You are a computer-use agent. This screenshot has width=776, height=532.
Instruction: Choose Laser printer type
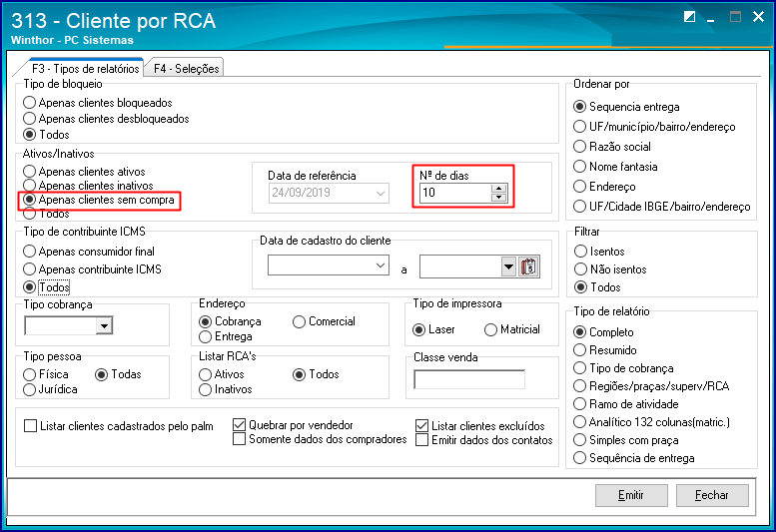[433, 329]
